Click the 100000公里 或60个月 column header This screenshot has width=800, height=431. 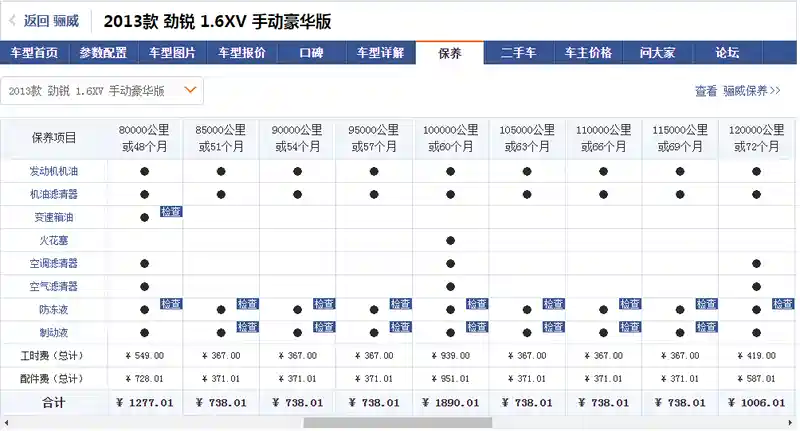point(451,138)
